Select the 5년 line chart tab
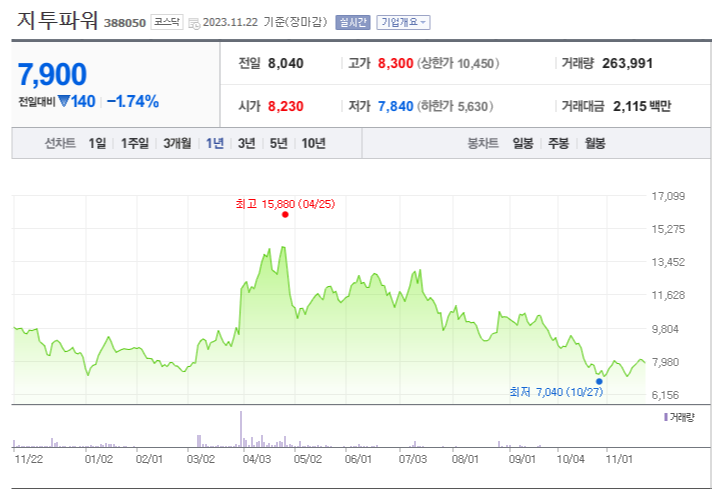This screenshot has height=489, width=712. (x=278, y=143)
